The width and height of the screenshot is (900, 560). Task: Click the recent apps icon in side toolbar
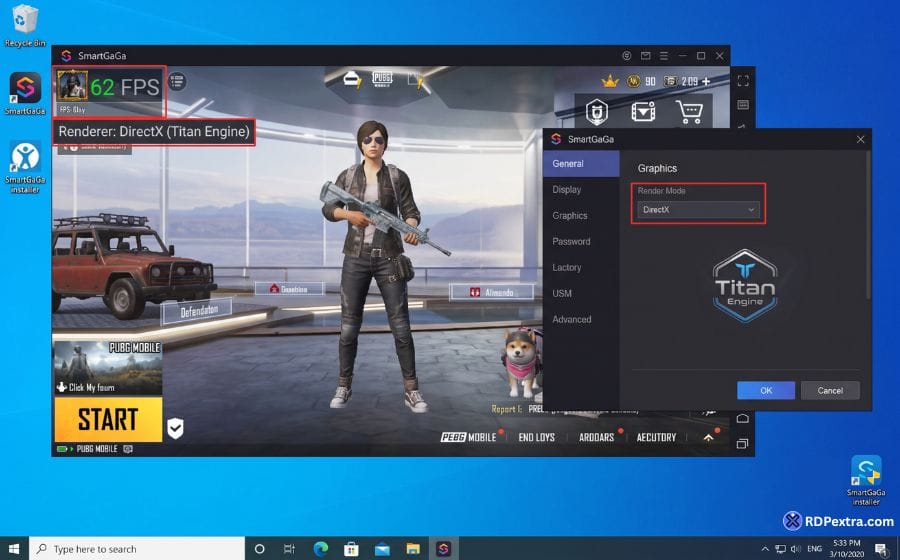point(743,444)
